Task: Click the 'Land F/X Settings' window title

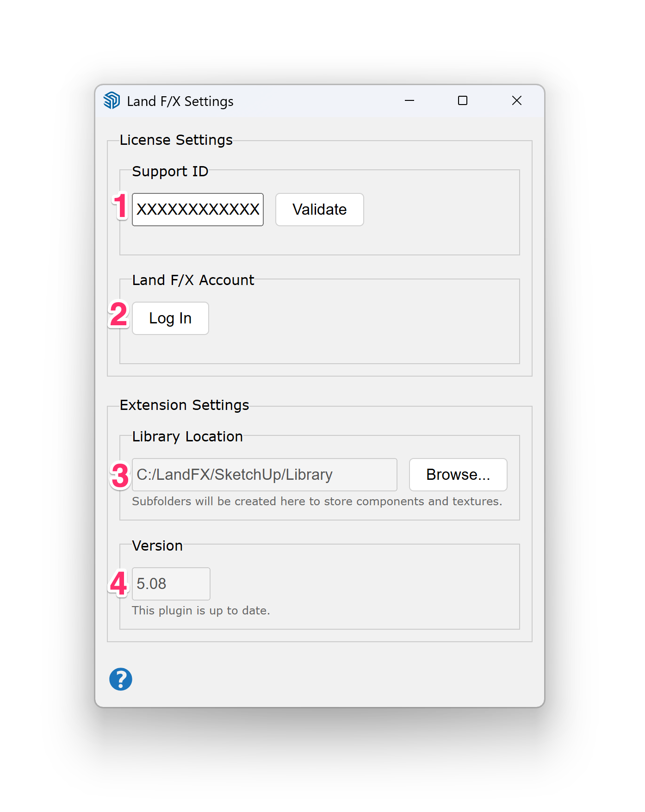Action: [180, 101]
